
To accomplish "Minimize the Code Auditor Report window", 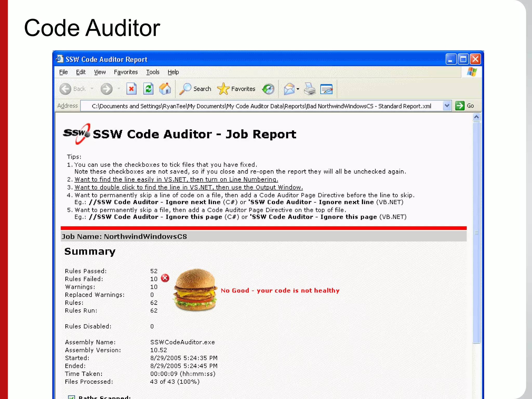I will pyautogui.click(x=451, y=59).
